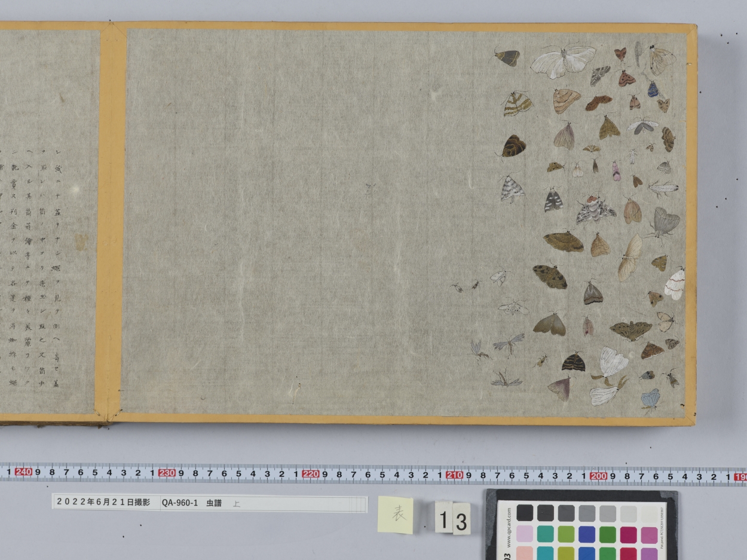Pick the teal swatch in the second row
This screenshot has height=560, width=747.
coord(546,534)
